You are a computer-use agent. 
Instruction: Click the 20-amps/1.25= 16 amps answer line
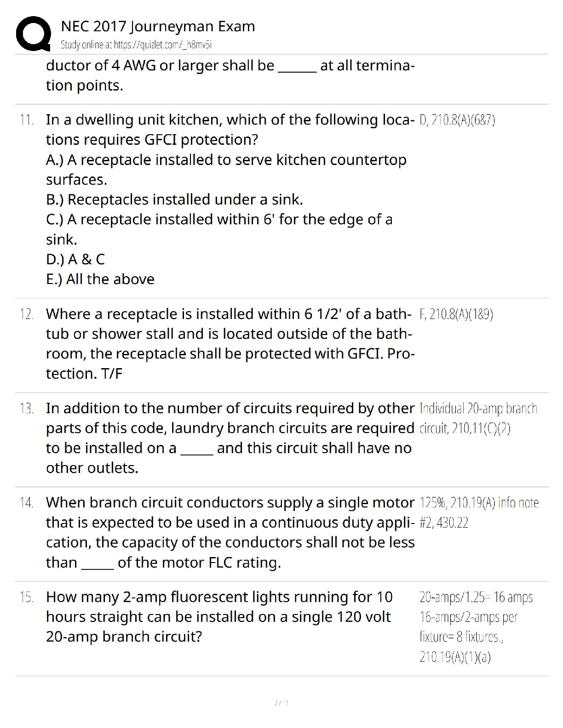pos(476,597)
